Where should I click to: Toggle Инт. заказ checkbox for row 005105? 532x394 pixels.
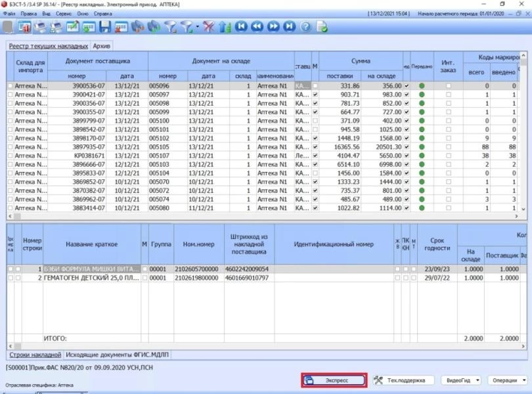pyautogui.click(x=449, y=147)
